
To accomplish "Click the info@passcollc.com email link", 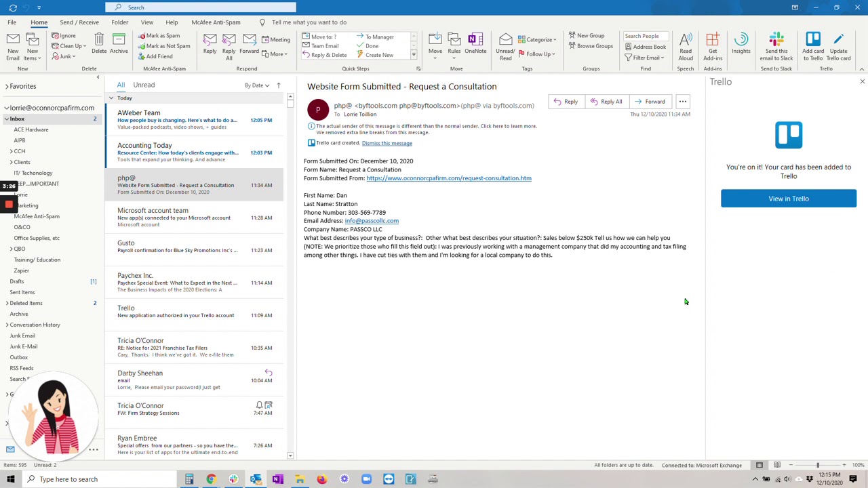I will click(x=372, y=221).
